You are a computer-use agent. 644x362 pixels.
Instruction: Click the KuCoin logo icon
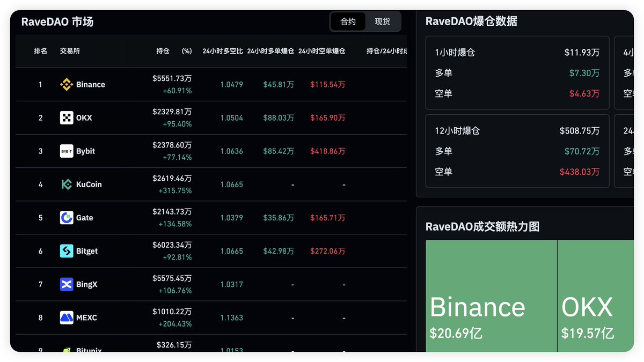[66, 184]
